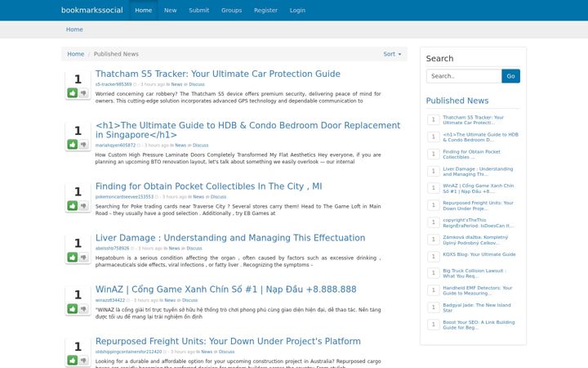Image resolution: width=588 pixels, height=368 pixels.
Task: Click Home in the top breadcrumb bar
Action: point(74,29)
